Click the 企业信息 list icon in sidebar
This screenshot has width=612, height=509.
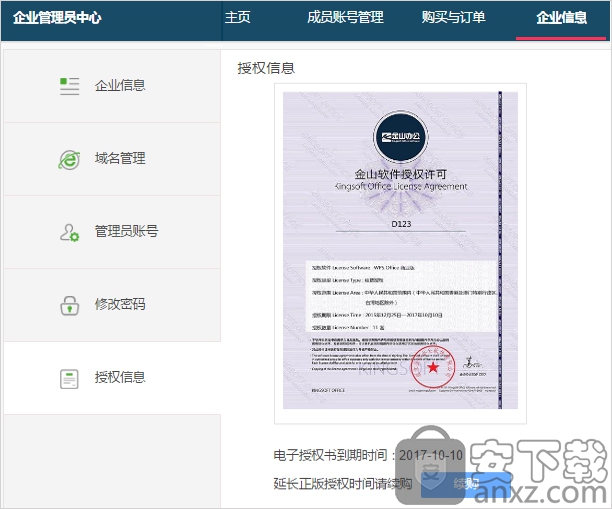click(69, 86)
